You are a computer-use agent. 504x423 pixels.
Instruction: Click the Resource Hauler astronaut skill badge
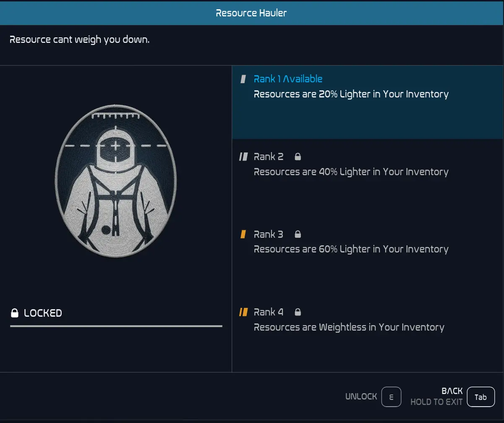[x=116, y=181]
